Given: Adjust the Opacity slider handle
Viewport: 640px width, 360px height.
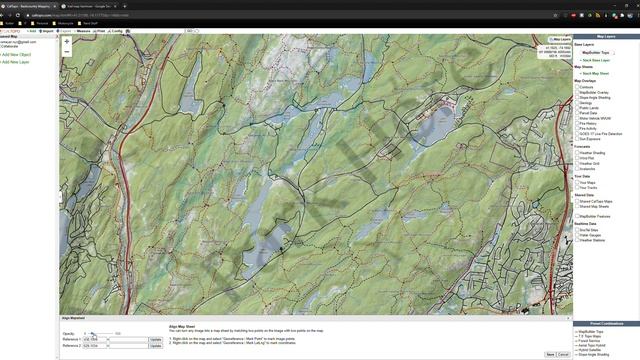Looking at the screenshot, I should (92, 333).
